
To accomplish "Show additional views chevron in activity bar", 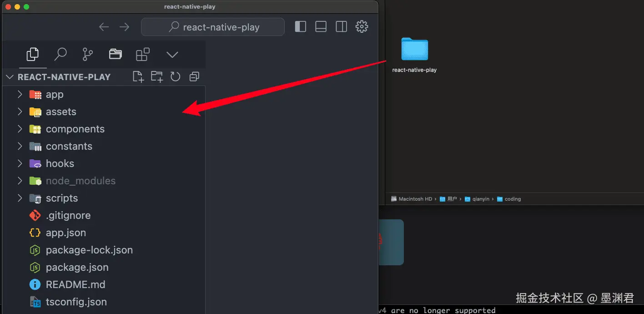I will (x=172, y=55).
